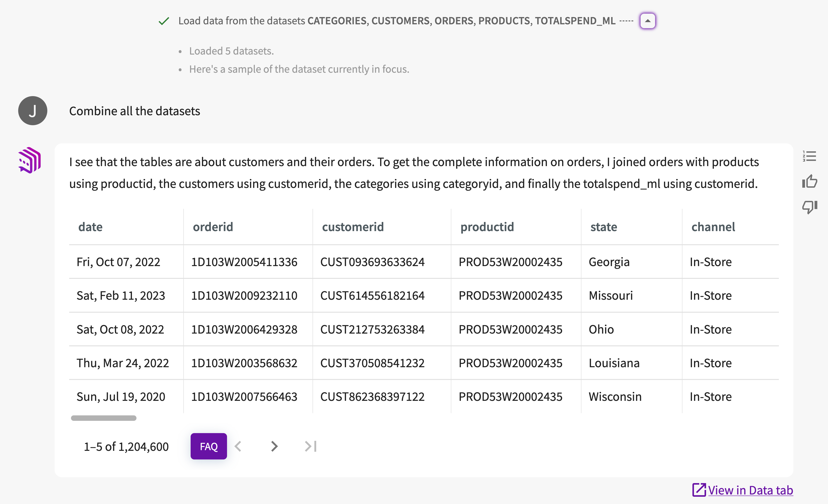The image size is (828, 504).
Task: Open the numbered steps list icon
Action: pos(809,156)
